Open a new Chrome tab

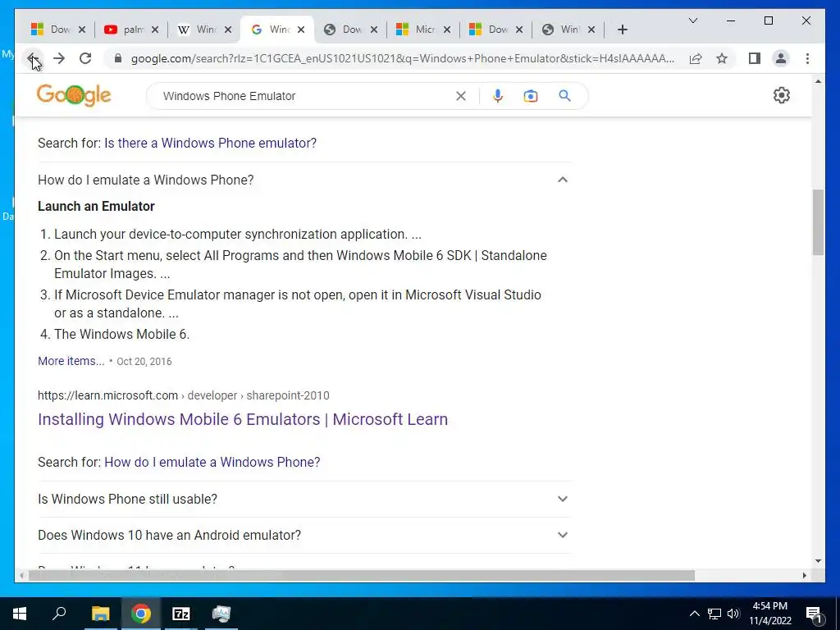pos(622,30)
